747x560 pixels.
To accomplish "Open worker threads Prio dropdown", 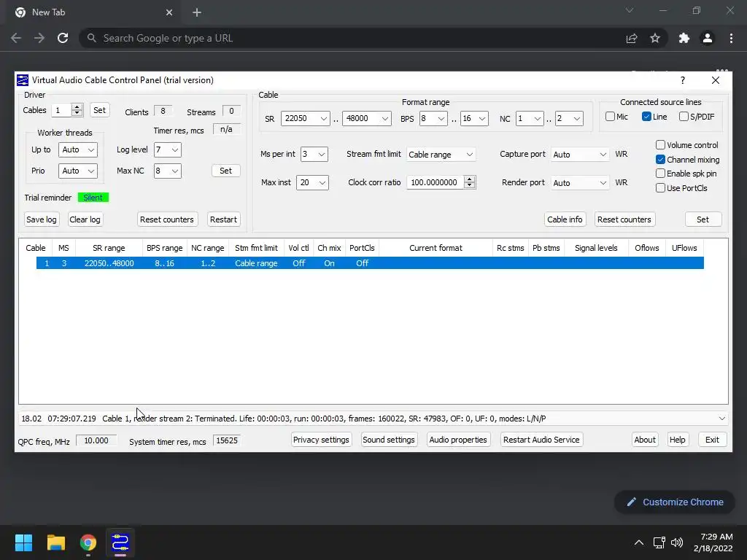I will click(77, 171).
